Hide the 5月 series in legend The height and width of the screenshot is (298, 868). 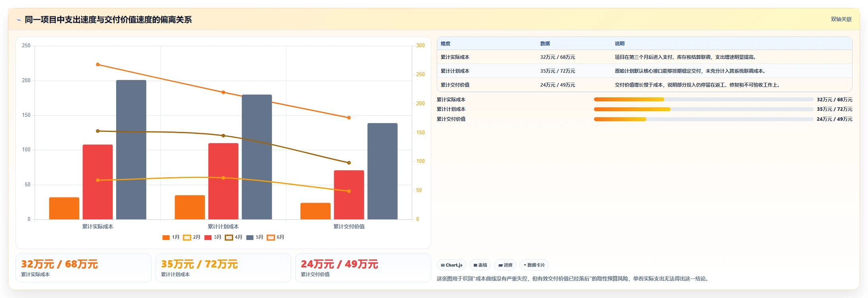(255, 237)
